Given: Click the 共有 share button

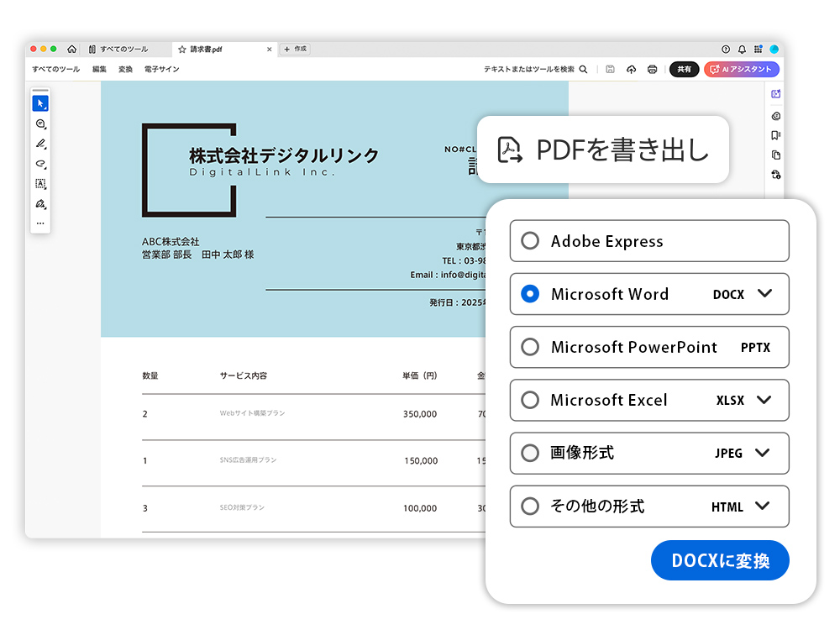Looking at the screenshot, I should point(684,69).
